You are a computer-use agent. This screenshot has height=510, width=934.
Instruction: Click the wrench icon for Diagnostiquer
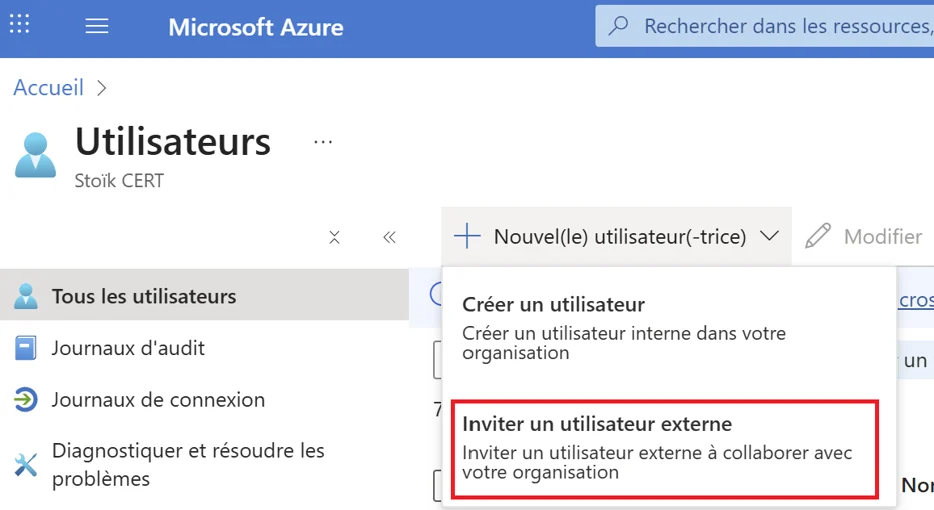(26, 465)
